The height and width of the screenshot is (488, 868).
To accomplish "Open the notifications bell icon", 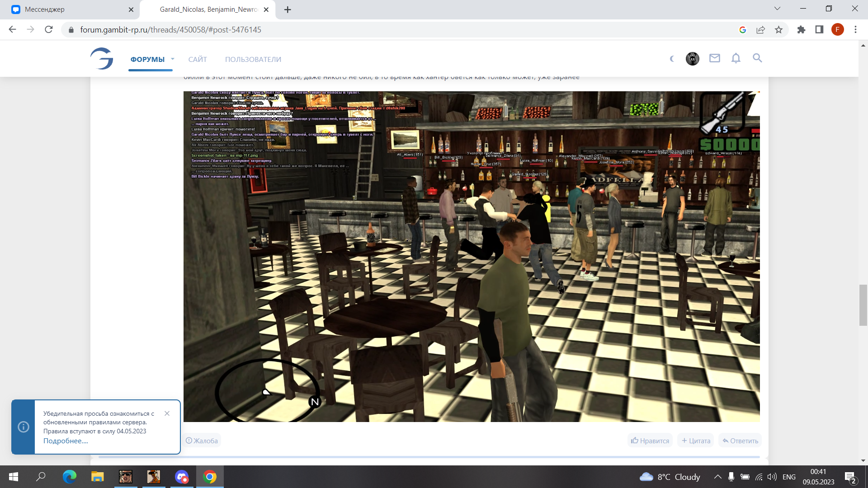I will [x=736, y=58].
